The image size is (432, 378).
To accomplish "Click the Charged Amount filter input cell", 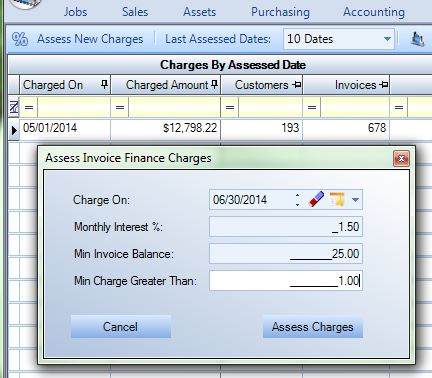I will [x=174, y=107].
